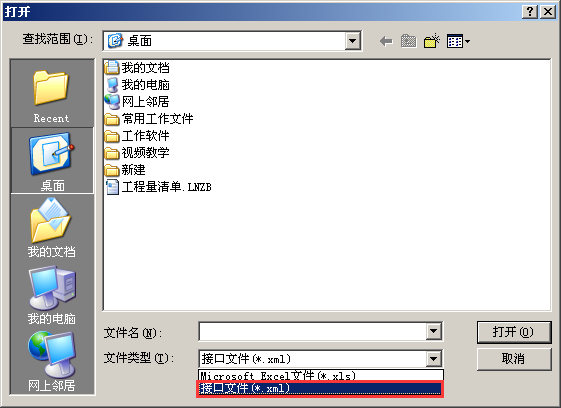Click the help question mark button
Viewport: 561px width, 408px height.
pos(530,12)
